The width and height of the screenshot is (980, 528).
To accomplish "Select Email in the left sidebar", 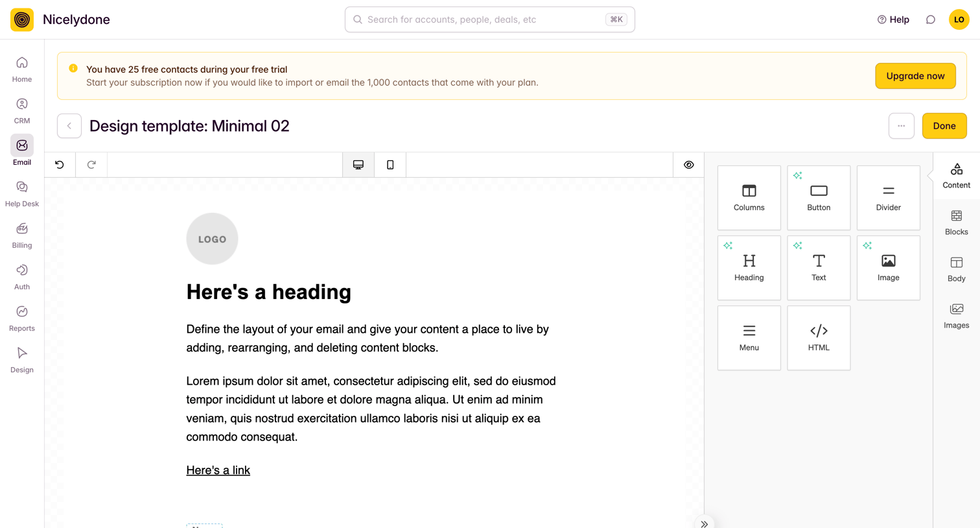I will [x=22, y=151].
